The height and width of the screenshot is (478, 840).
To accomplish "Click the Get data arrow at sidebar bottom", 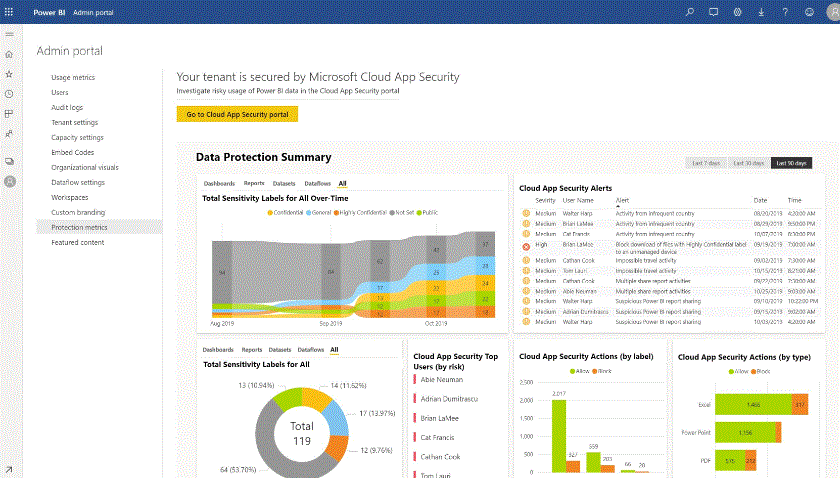I will click(9, 470).
